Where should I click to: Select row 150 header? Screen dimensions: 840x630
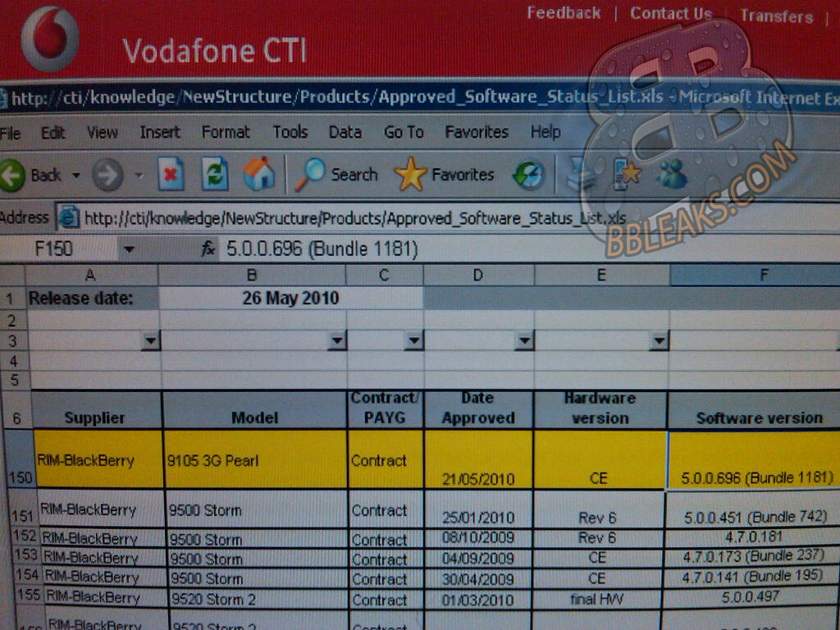(19, 459)
